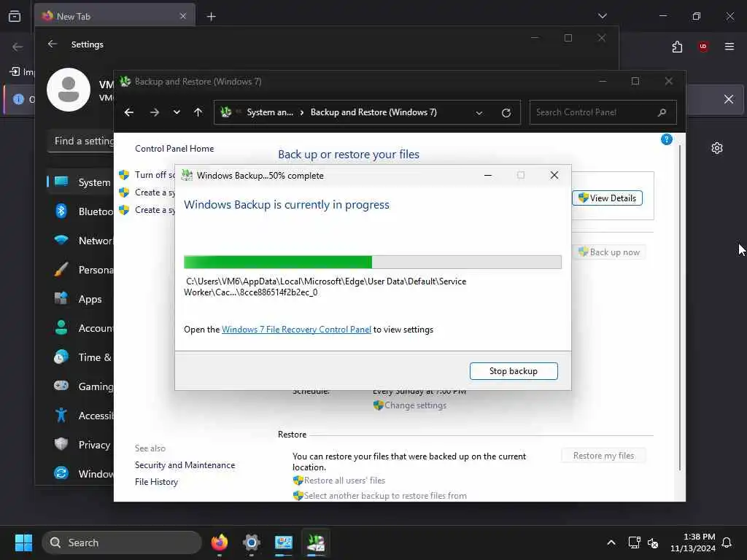The height and width of the screenshot is (560, 747).
Task: Open the notifications bell in taskbar
Action: [727, 542]
